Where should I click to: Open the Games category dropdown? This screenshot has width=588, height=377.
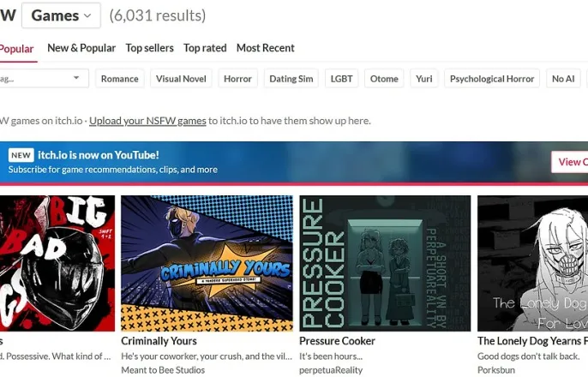point(61,15)
